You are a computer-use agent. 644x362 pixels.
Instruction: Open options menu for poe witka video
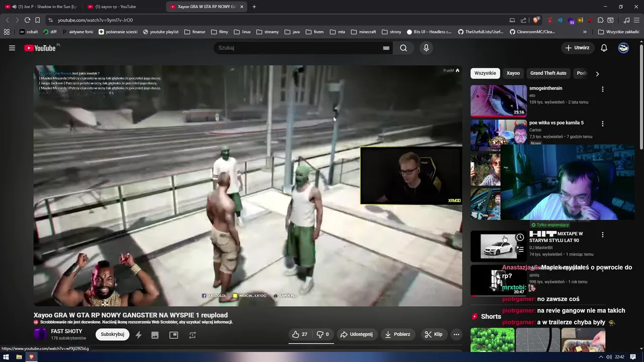(x=603, y=124)
